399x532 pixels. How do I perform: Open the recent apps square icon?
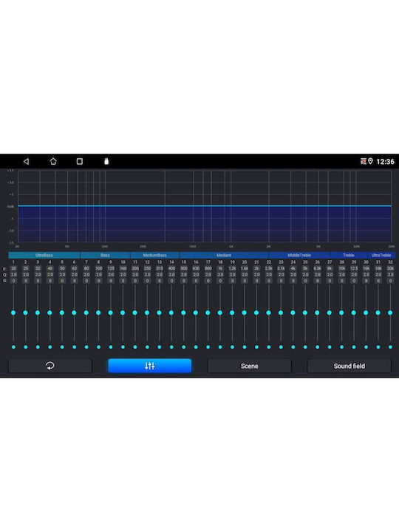[x=79, y=162]
